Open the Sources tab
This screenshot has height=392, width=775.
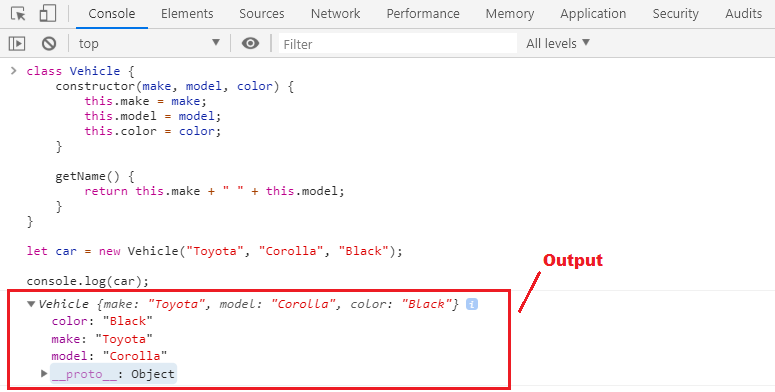(x=262, y=14)
